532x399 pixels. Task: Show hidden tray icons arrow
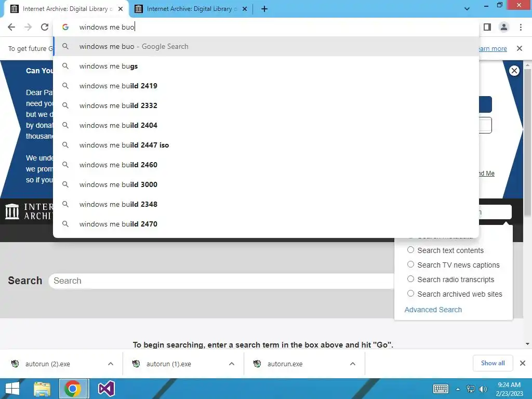[458, 389]
